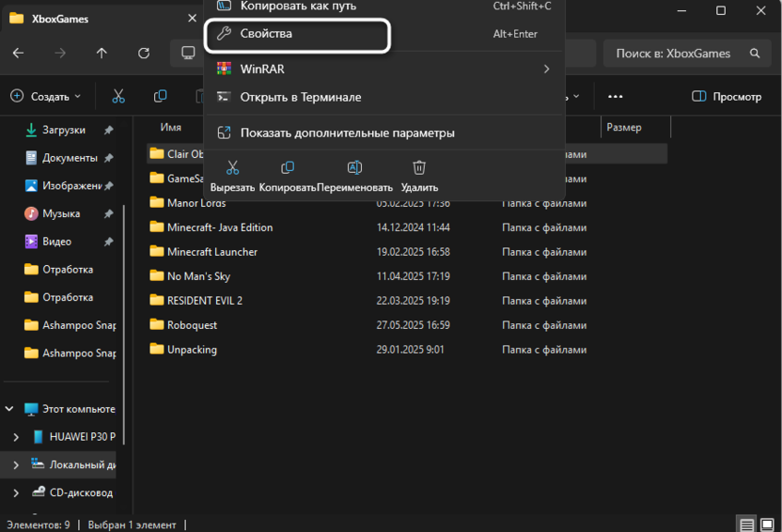Click the Copy icon in context menu
The height and width of the screenshot is (532, 782).
point(288,168)
